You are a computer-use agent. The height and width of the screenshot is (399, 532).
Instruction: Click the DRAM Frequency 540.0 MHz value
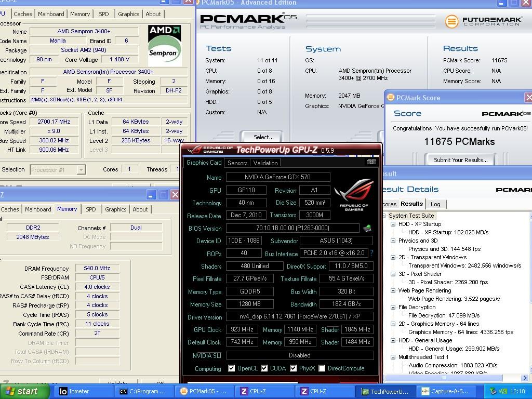[x=97, y=268]
